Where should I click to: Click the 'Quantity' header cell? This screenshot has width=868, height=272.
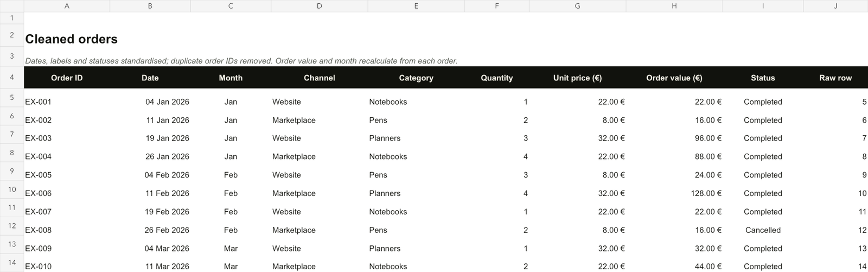(x=497, y=78)
